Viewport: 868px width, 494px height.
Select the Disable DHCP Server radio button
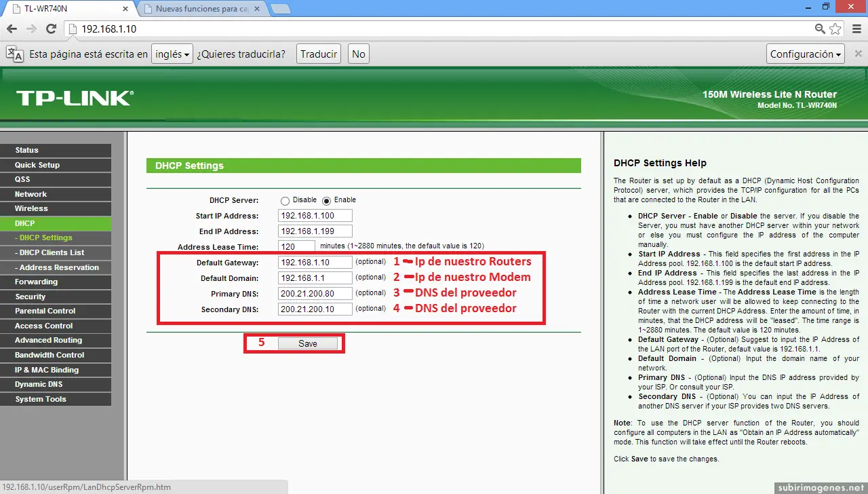click(285, 201)
